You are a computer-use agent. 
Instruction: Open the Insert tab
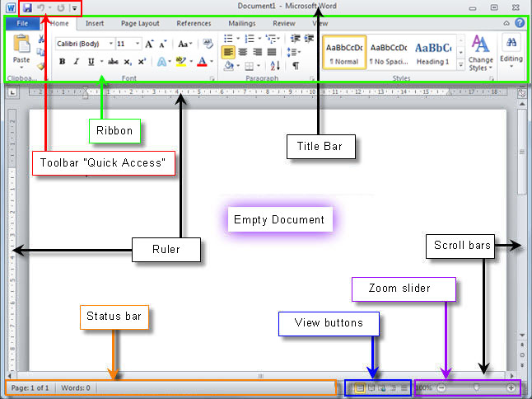coord(95,24)
